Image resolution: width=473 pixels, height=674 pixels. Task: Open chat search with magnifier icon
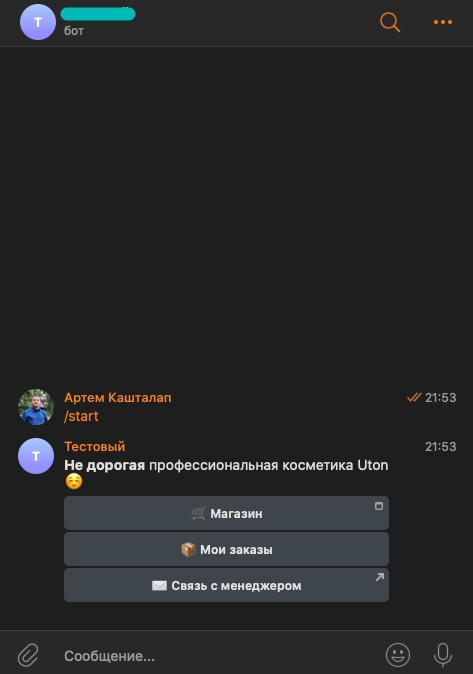point(390,22)
